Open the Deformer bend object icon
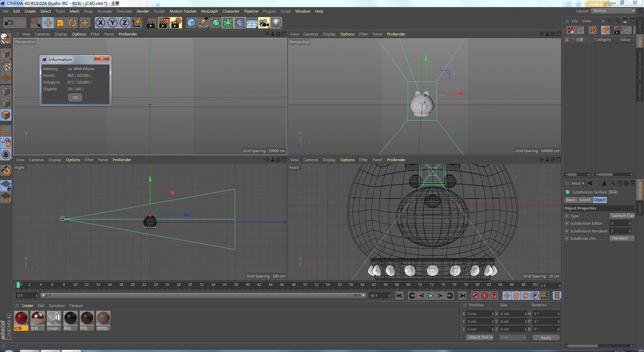This screenshot has height=352, width=644. click(240, 23)
